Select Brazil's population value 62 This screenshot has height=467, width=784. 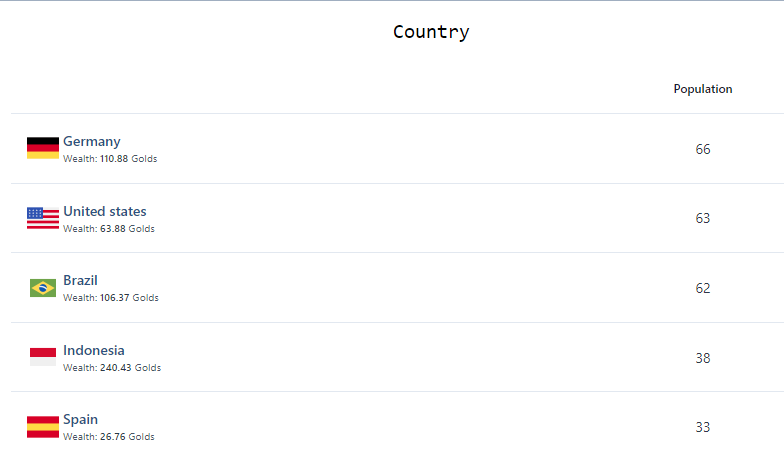point(703,288)
